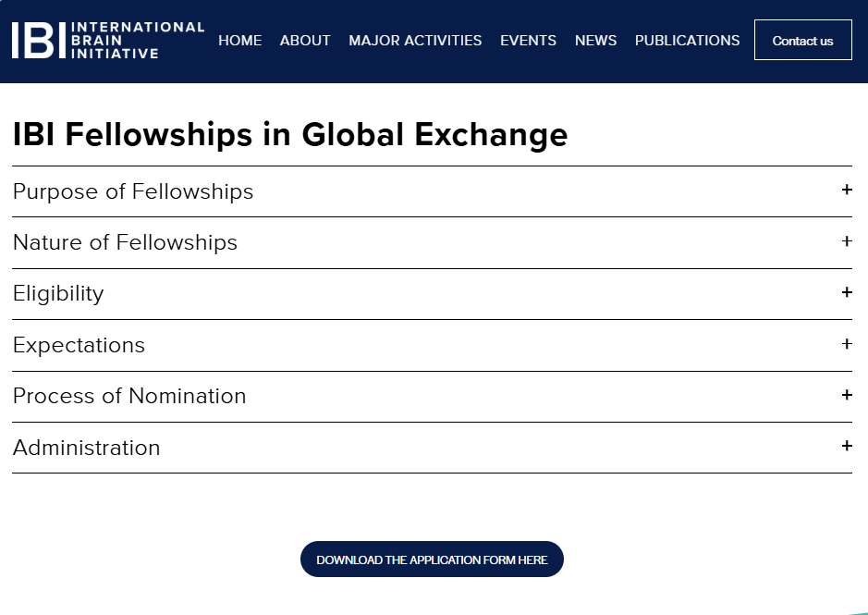The image size is (868, 615).
Task: Click the plus icon beside Eligibility
Action: click(x=847, y=292)
